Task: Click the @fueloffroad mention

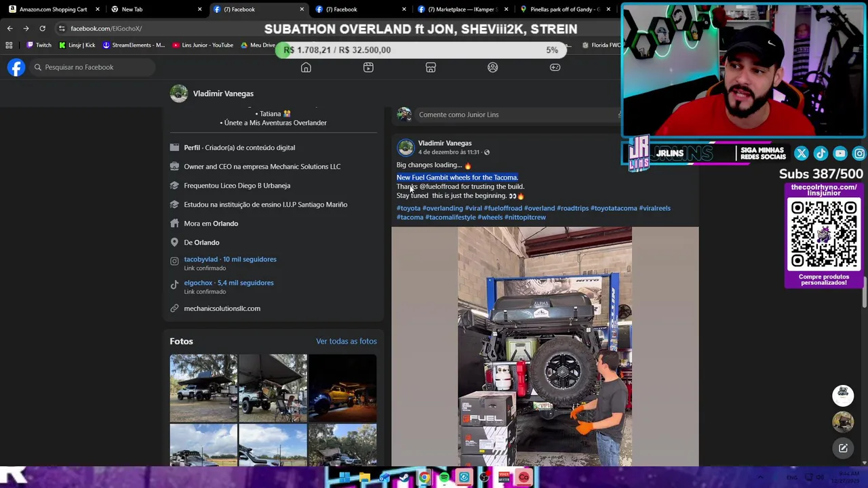Action: 439,186
